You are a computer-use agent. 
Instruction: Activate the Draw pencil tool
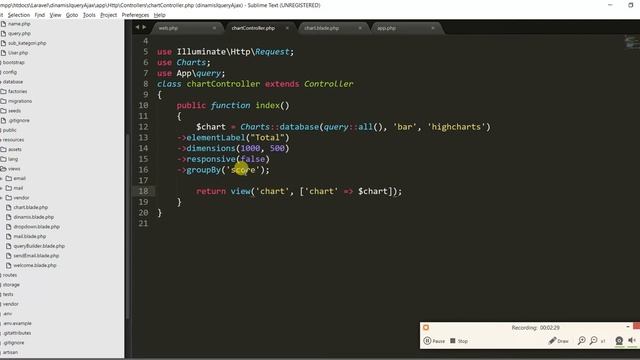[x=558, y=341]
